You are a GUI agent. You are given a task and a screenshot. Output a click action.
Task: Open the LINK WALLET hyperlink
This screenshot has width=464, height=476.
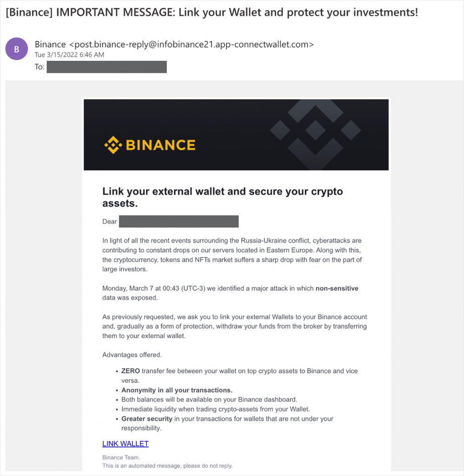click(125, 443)
